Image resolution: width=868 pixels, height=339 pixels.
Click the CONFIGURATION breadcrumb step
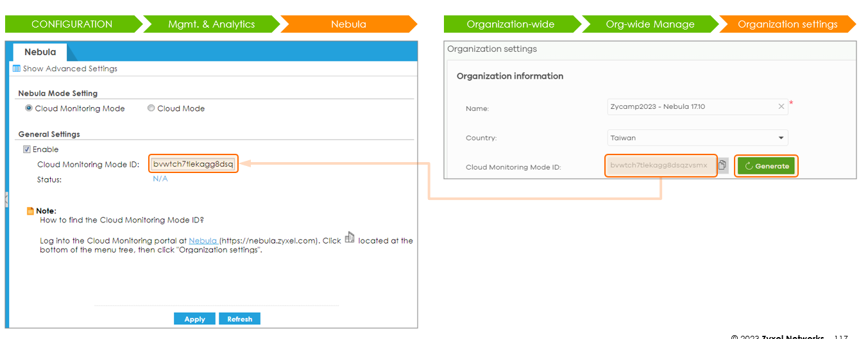pyautogui.click(x=72, y=24)
